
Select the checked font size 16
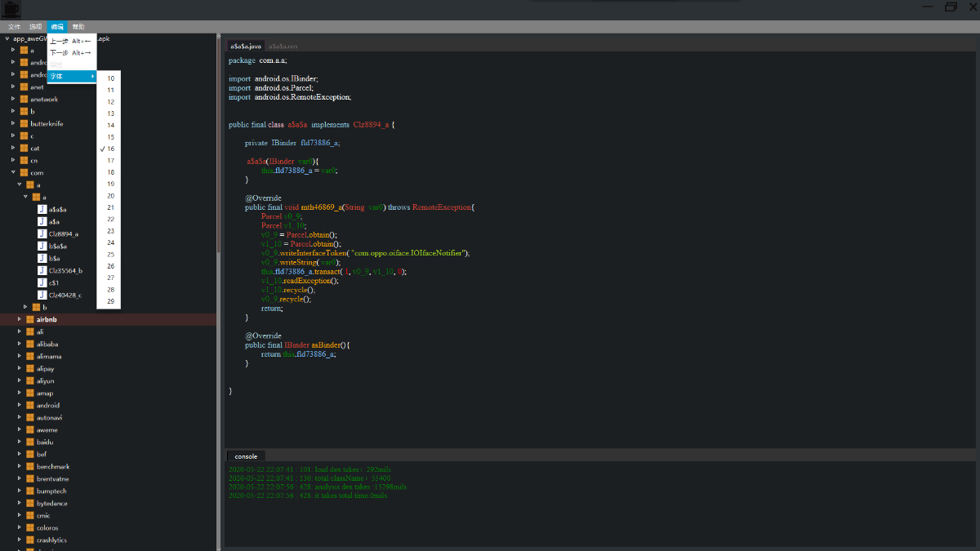tap(109, 149)
